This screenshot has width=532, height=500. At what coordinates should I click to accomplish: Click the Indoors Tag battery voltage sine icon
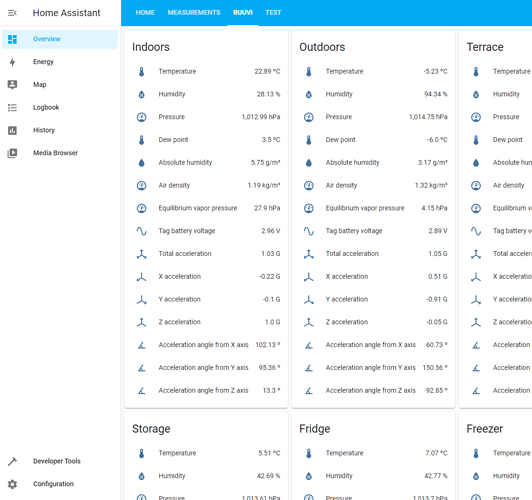tap(141, 231)
